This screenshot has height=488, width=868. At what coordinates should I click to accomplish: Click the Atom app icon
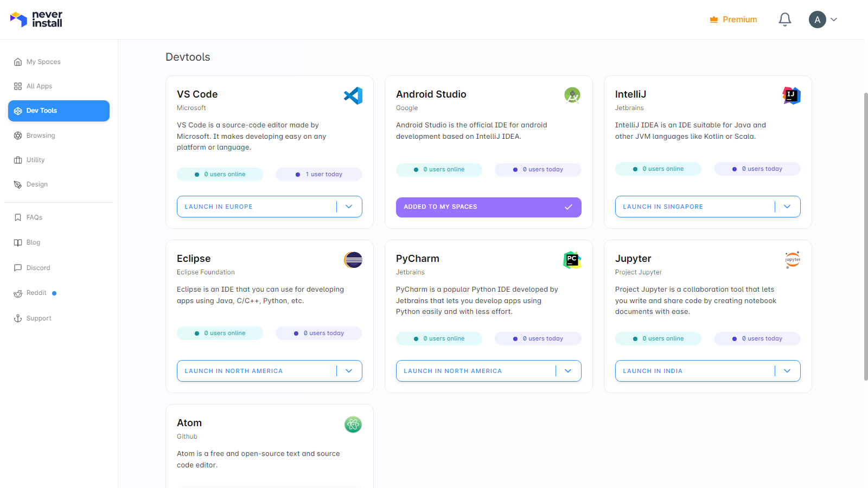point(353,425)
